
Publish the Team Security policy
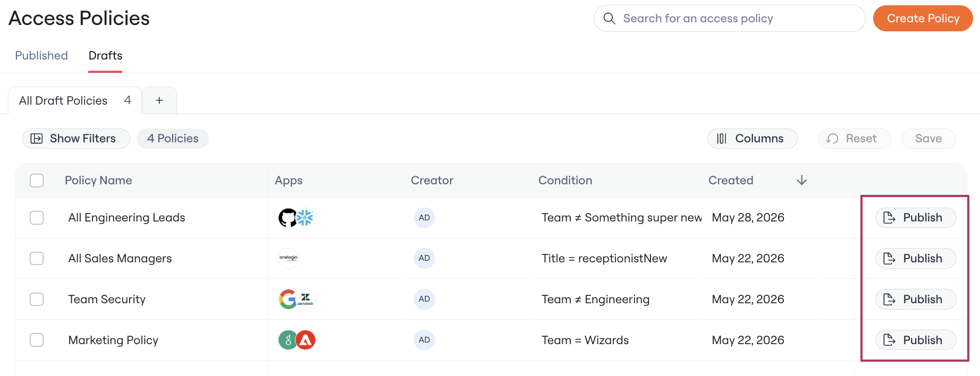point(916,300)
